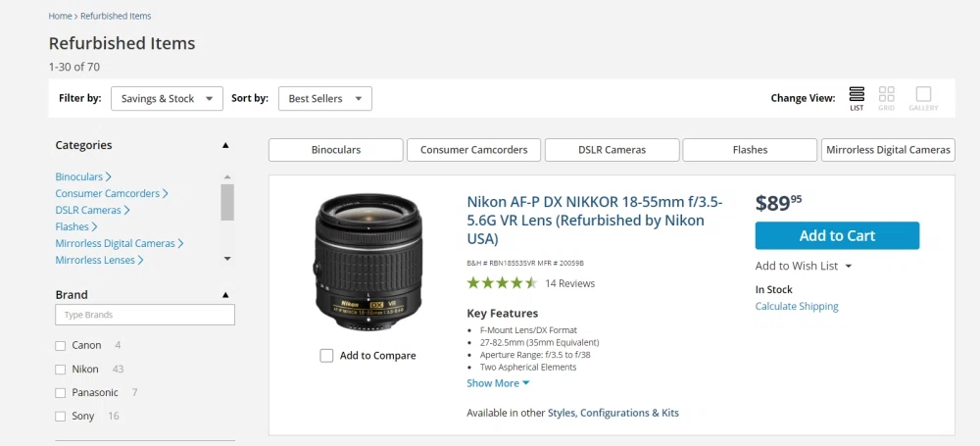Open the Calculate Shipping link
This screenshot has height=446, width=980.
(797, 307)
